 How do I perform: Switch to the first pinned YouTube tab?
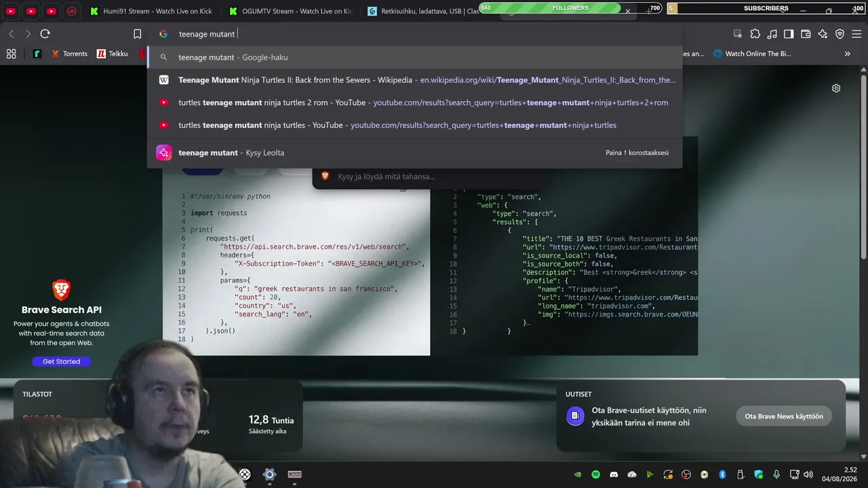click(11, 11)
